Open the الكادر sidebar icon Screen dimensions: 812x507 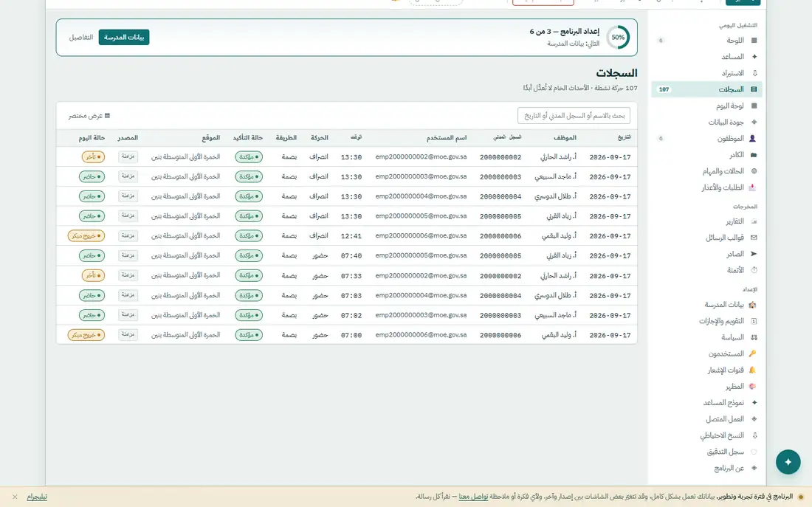(x=754, y=155)
